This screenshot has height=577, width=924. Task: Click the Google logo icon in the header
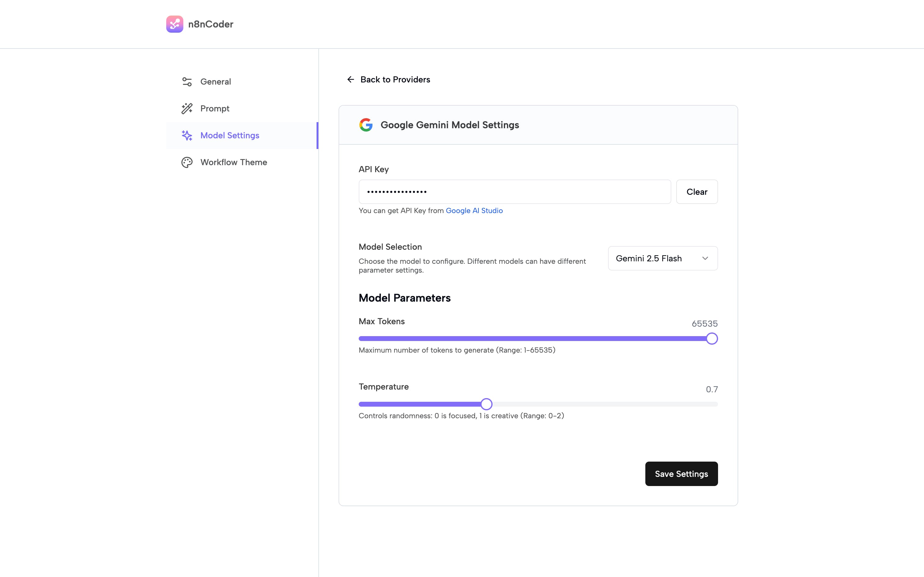(366, 125)
